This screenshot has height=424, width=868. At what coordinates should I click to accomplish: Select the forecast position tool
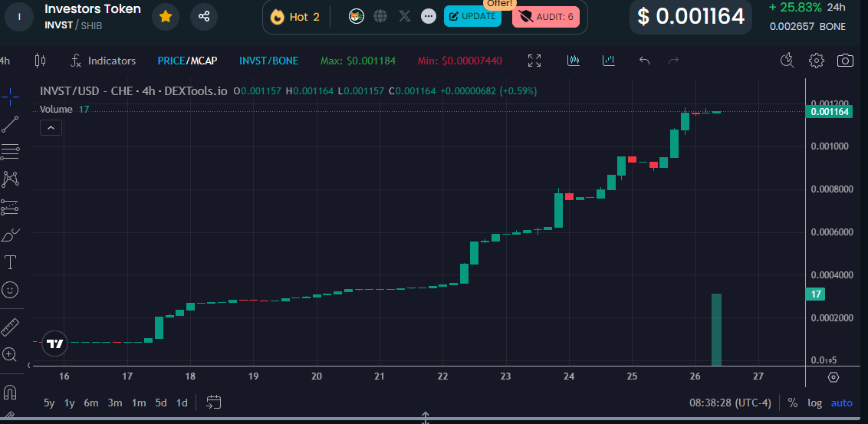10,207
